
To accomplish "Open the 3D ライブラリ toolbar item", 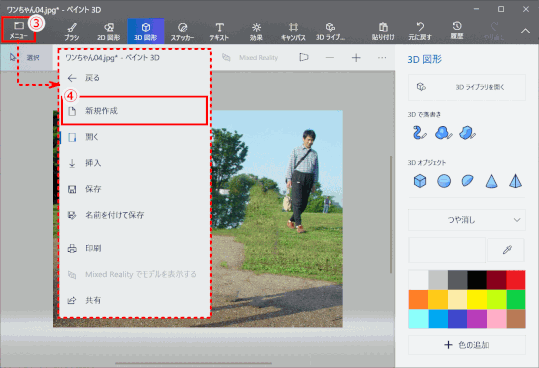I will [x=330, y=31].
